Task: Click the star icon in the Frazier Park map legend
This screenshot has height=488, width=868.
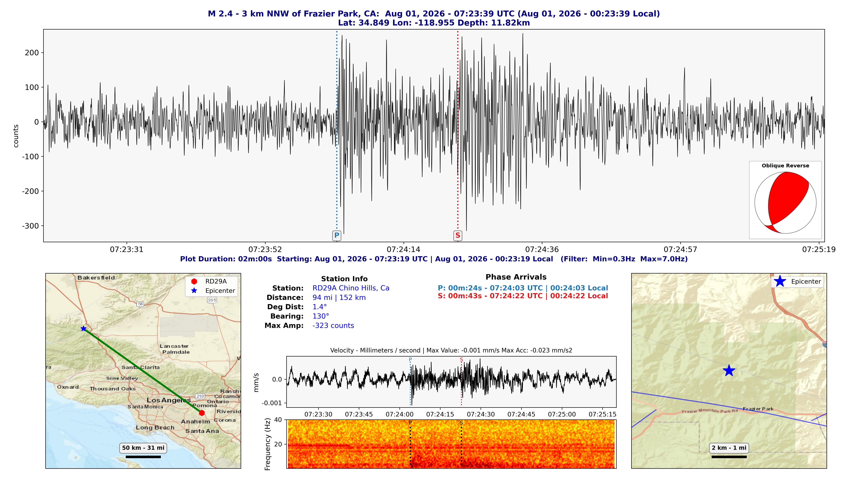Action: pos(780,281)
